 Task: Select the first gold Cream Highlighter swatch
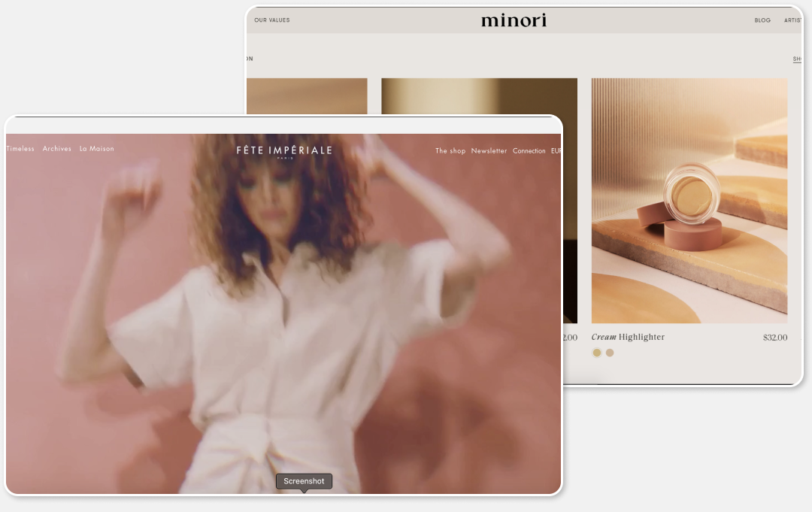click(596, 353)
